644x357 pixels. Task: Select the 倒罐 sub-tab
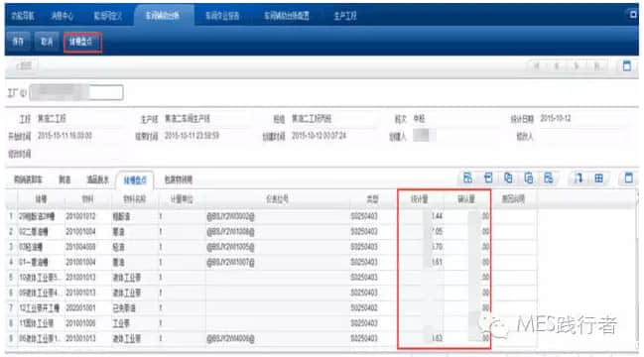pos(64,179)
